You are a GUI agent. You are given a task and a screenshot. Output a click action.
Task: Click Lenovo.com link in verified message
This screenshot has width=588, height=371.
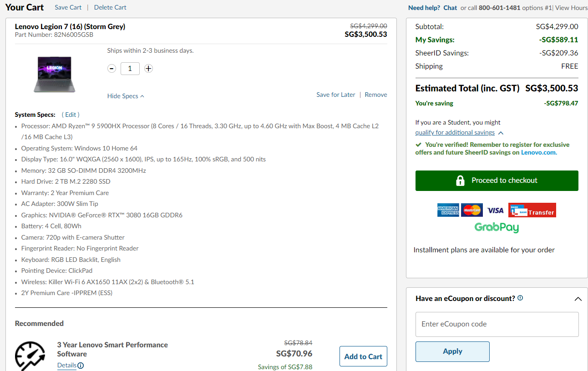pos(538,152)
